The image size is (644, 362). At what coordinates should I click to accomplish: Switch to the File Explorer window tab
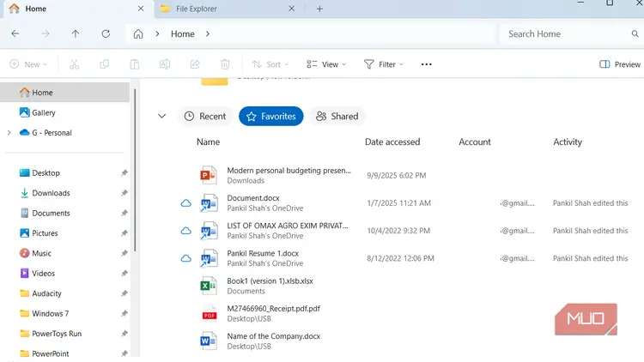[228, 9]
